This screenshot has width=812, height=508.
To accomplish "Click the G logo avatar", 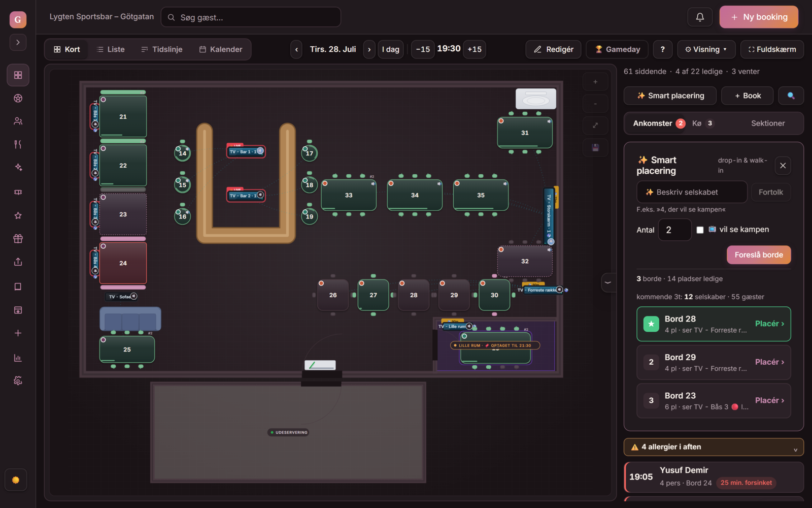I will pos(18,19).
